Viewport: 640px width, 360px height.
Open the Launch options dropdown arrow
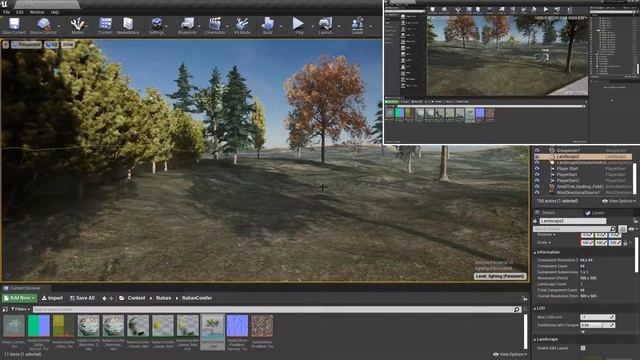pos(339,26)
